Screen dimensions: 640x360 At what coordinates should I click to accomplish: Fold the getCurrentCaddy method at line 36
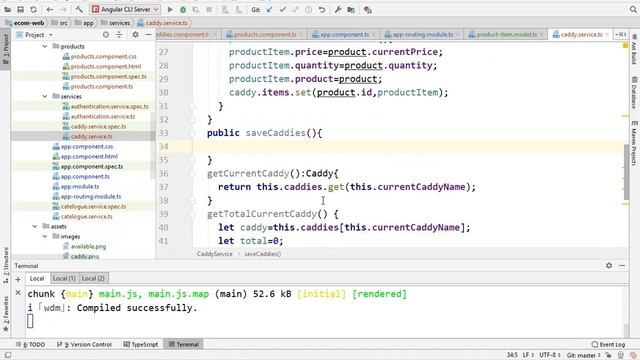pos(192,173)
